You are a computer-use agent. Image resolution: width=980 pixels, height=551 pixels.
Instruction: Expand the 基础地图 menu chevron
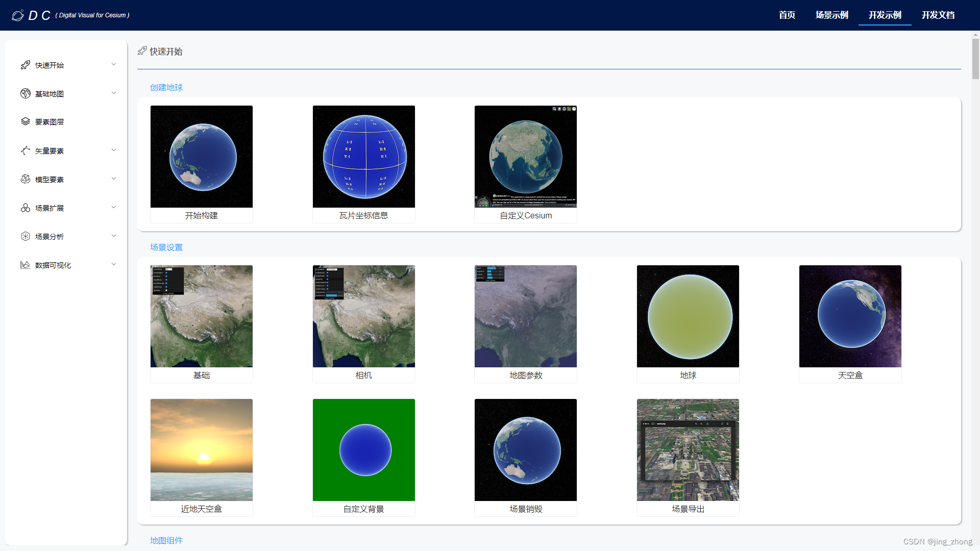coord(114,93)
